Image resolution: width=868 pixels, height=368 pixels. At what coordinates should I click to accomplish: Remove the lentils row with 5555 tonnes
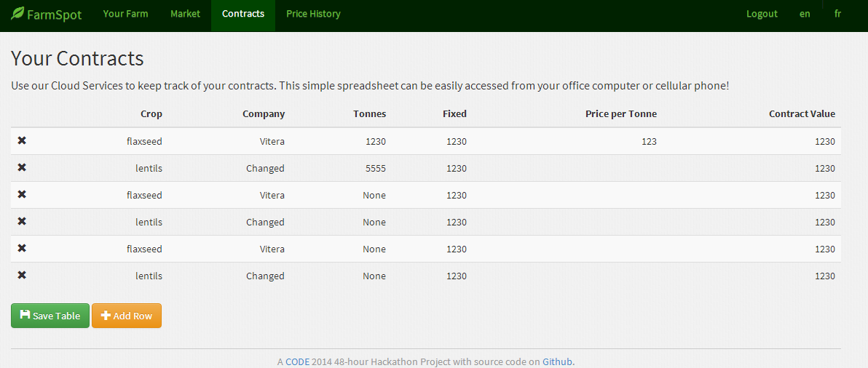coord(22,167)
